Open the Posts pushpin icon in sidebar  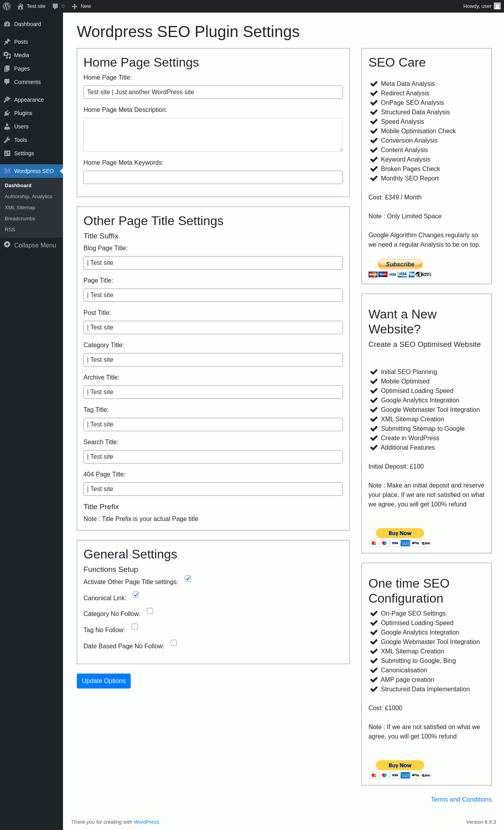click(x=7, y=42)
